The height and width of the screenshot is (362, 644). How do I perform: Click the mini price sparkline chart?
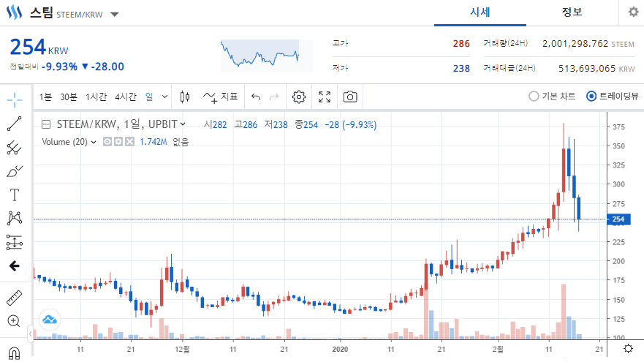tap(267, 56)
